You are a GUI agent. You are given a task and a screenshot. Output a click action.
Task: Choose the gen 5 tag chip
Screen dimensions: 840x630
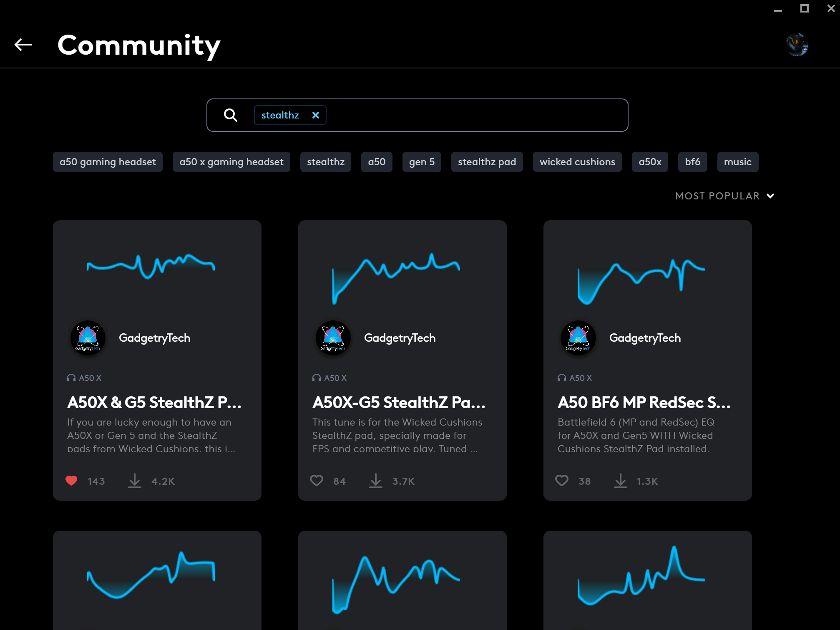[422, 162]
